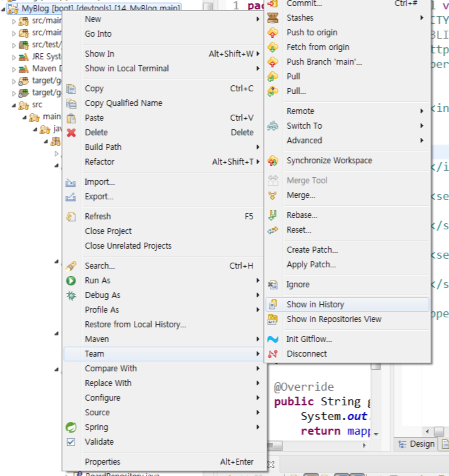Select Go Into from the context menu
This screenshot has height=476, width=449.
[99, 34]
